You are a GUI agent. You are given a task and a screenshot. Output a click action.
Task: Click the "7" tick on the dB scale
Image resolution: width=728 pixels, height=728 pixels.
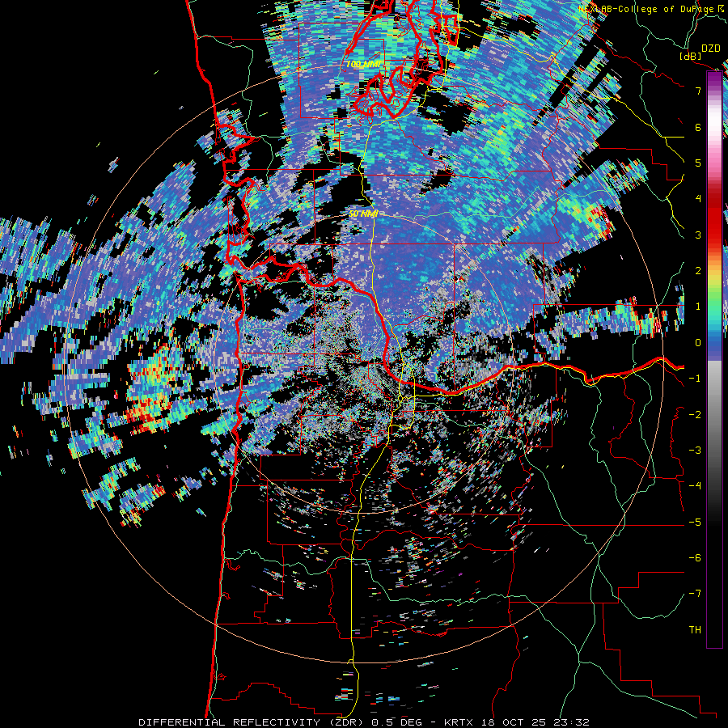(698, 91)
